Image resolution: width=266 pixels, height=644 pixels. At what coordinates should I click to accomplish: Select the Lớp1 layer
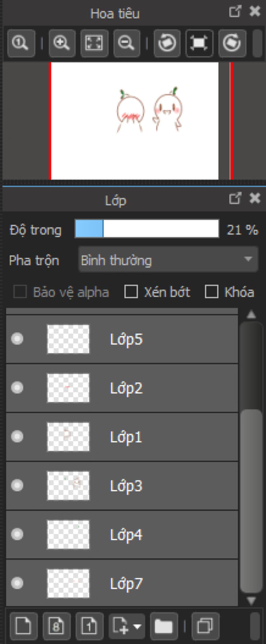[x=122, y=437]
